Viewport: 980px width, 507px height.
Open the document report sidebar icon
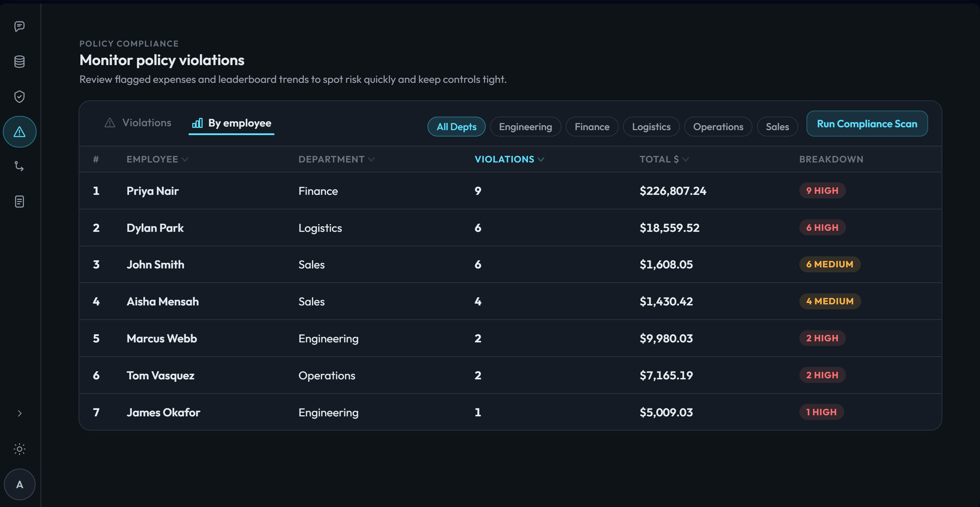pos(20,202)
